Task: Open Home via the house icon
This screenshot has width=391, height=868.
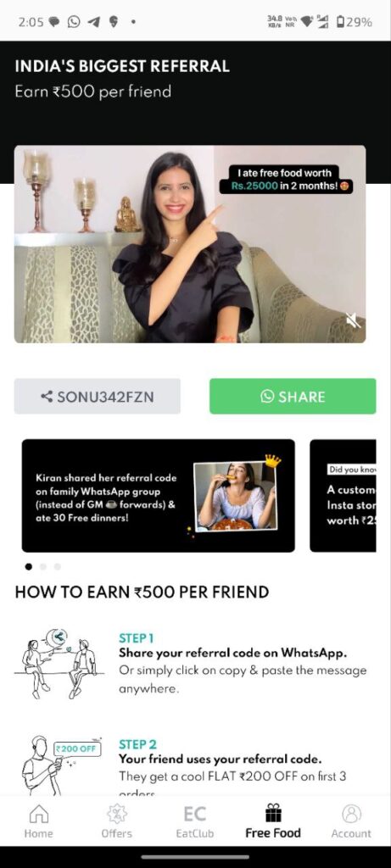Action: click(x=38, y=814)
